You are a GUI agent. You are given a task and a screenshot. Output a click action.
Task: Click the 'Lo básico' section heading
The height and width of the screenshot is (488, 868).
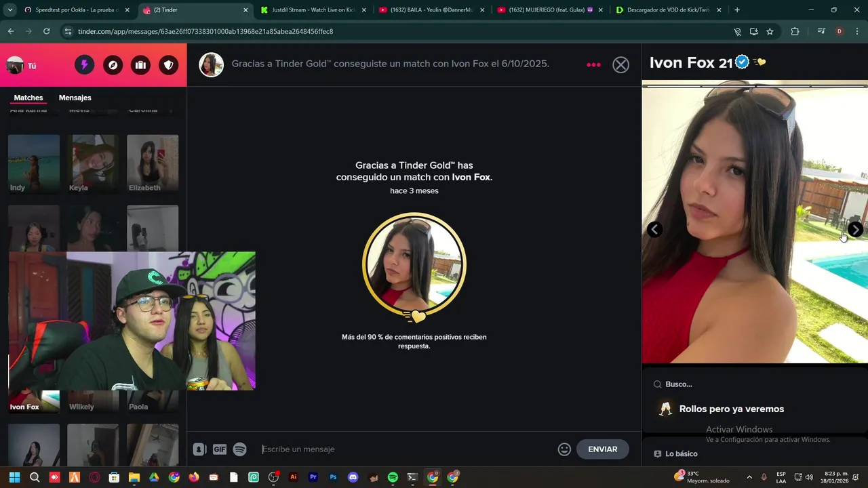pos(681,453)
